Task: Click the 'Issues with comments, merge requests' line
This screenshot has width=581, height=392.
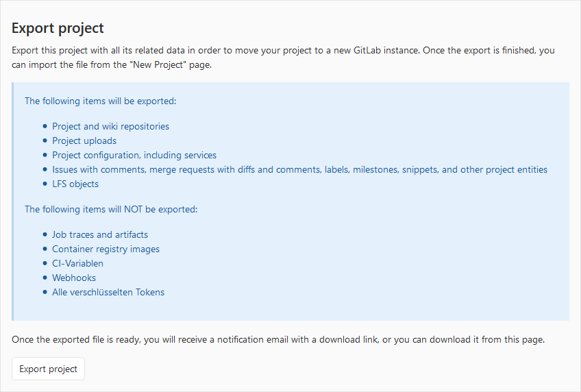Action: pos(299,169)
